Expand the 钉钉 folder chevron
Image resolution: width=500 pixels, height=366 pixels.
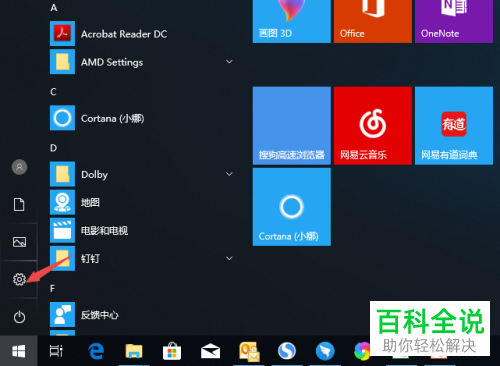pos(229,258)
